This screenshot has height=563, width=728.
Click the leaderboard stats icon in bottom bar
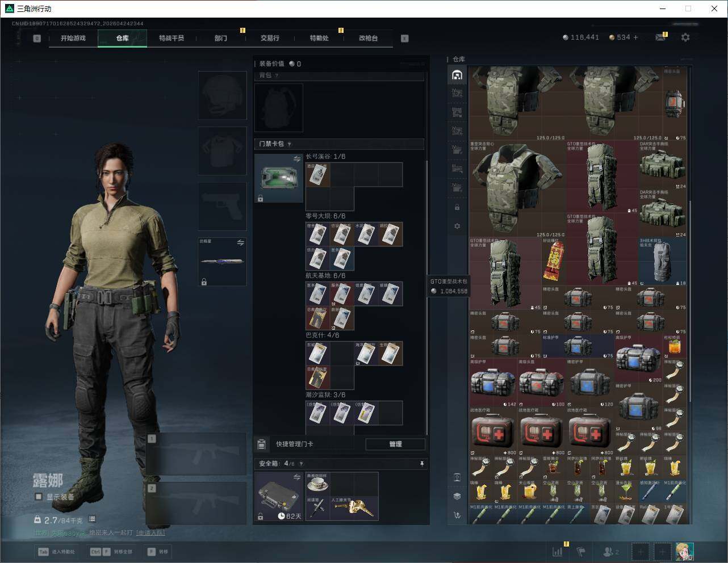pyautogui.click(x=558, y=551)
